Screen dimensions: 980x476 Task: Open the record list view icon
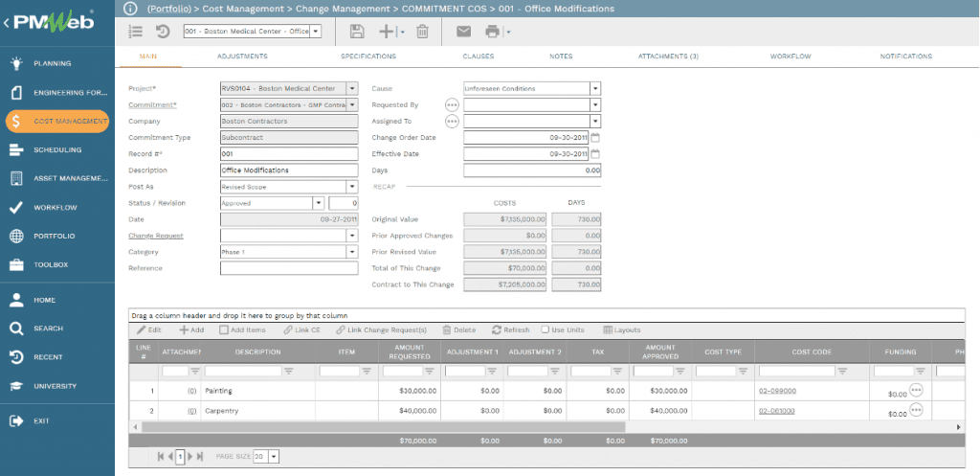click(x=136, y=32)
